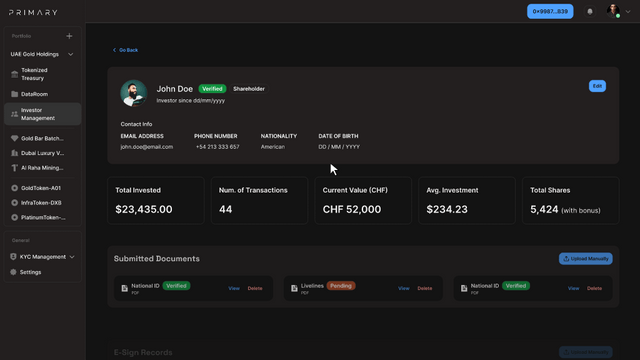Select Investor Management menu item
This screenshot has height=360, width=640.
(x=42, y=114)
